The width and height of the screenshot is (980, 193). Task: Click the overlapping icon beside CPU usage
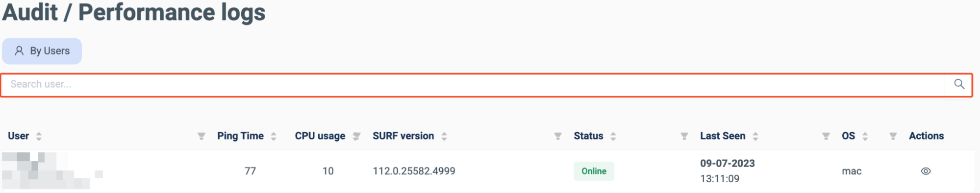tap(356, 136)
